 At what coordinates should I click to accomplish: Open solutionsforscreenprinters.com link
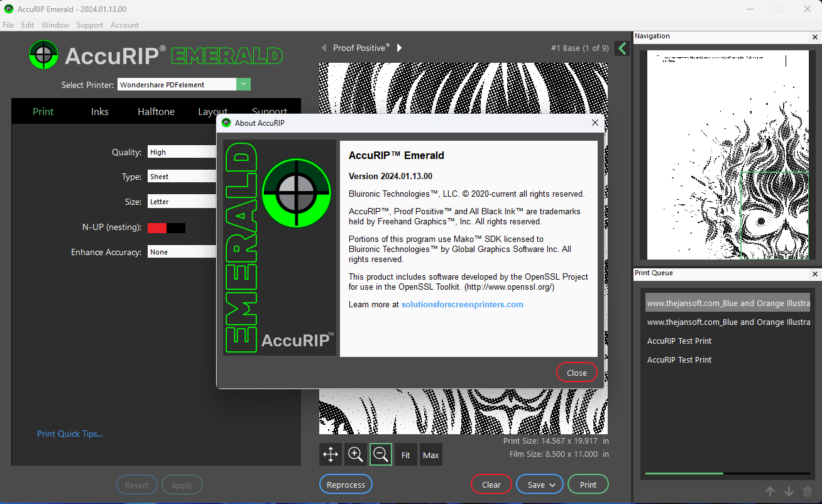(463, 304)
